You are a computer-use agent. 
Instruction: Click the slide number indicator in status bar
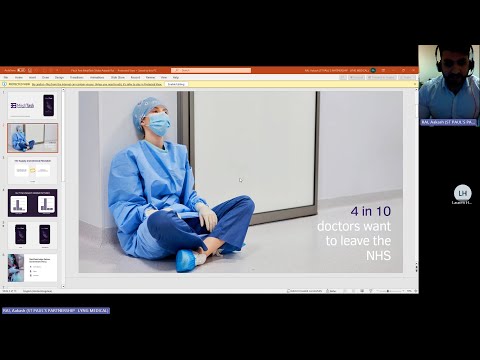pyautogui.click(x=9, y=291)
